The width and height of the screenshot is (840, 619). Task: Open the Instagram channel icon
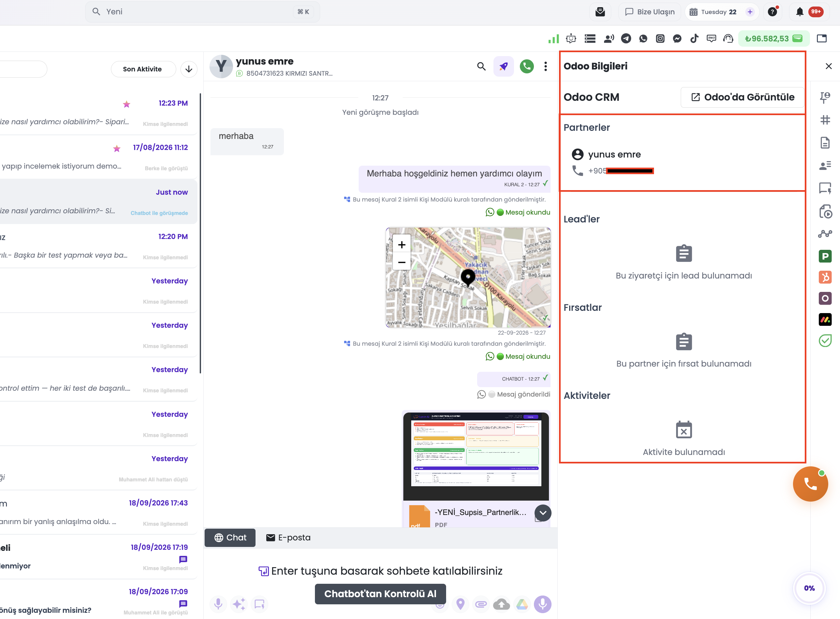[x=660, y=38]
